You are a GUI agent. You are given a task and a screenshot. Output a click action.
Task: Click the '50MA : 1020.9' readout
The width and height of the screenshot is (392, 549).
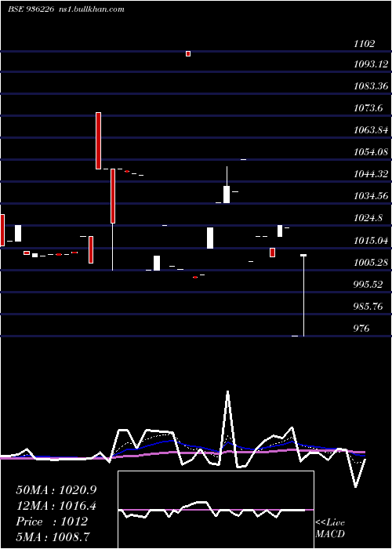[56, 490]
